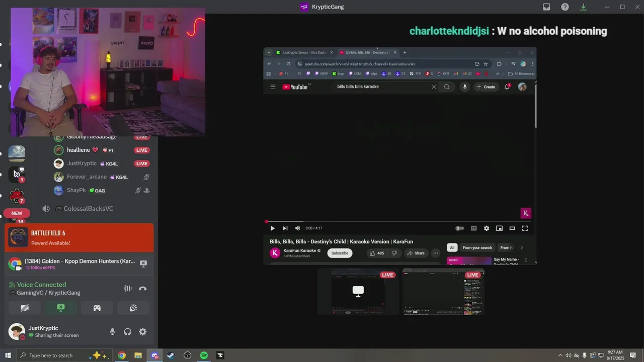Mute microphone beside JustKryptic
This screenshot has width=644, height=362.
tap(113, 331)
